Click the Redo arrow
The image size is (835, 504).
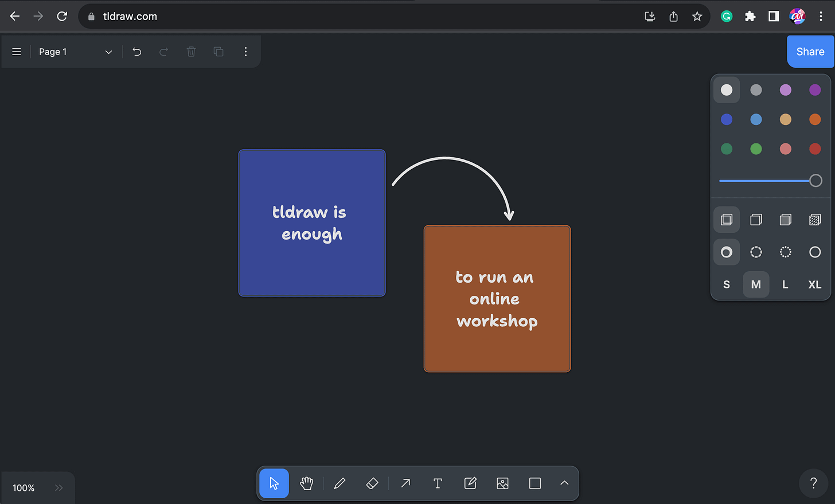pyautogui.click(x=164, y=52)
